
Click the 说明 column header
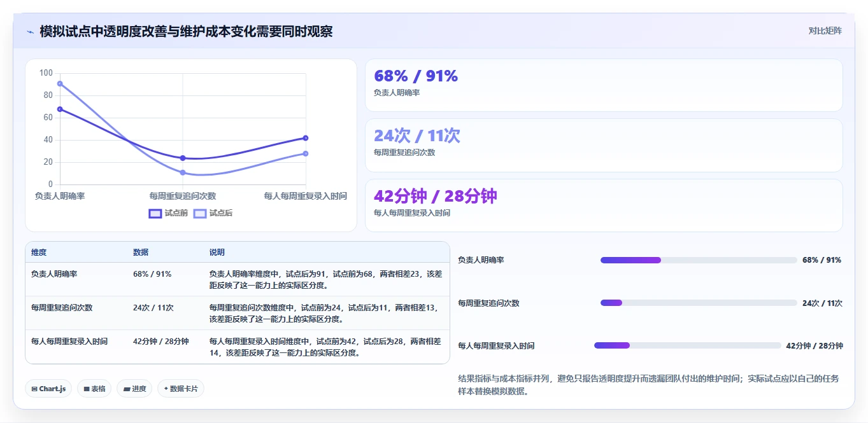[x=217, y=253]
